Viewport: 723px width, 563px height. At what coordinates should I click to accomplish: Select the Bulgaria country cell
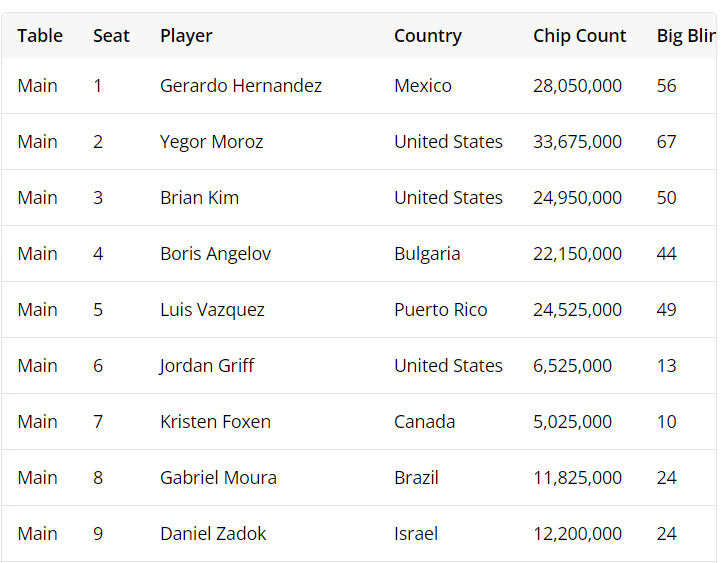click(x=427, y=254)
